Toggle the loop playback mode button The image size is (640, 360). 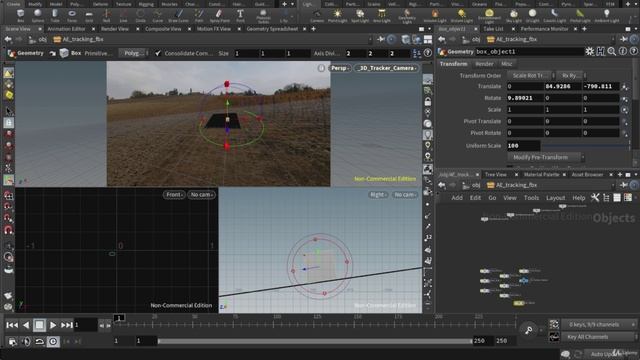39,341
